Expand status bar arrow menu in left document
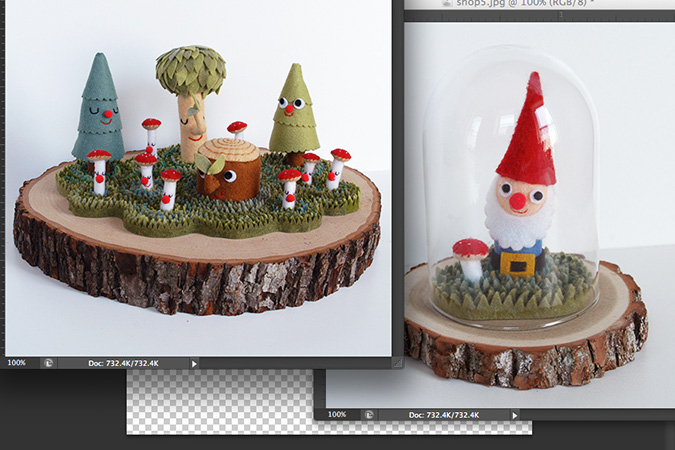 tap(194, 363)
